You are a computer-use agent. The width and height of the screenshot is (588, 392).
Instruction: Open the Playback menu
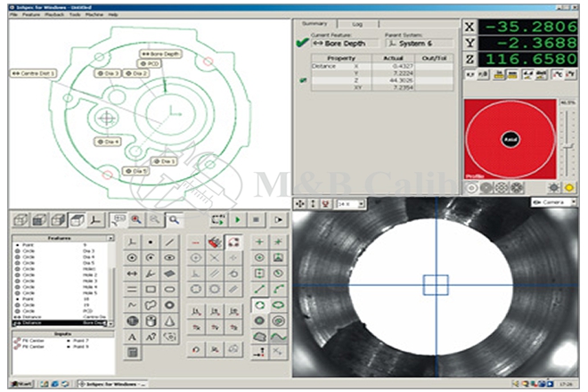(x=53, y=15)
